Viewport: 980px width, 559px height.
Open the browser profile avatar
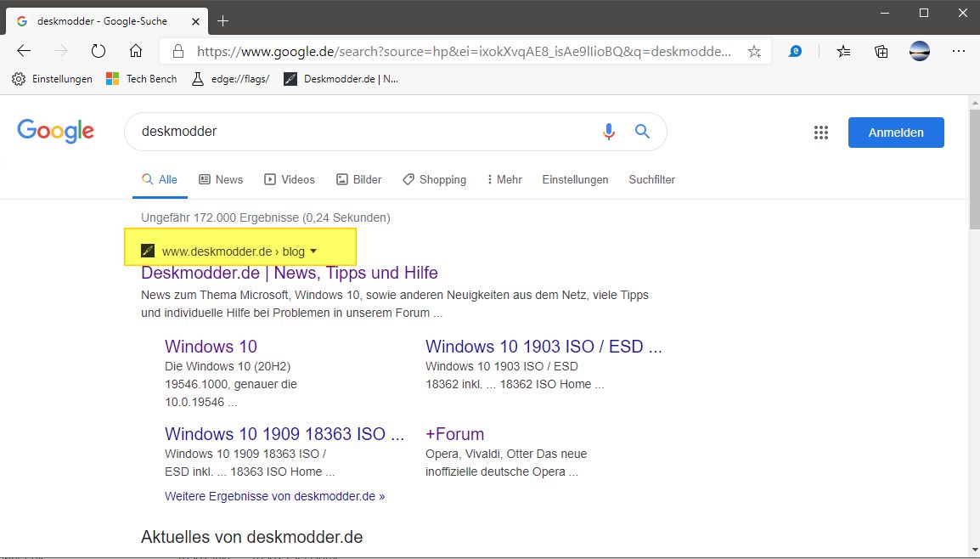pyautogui.click(x=920, y=51)
